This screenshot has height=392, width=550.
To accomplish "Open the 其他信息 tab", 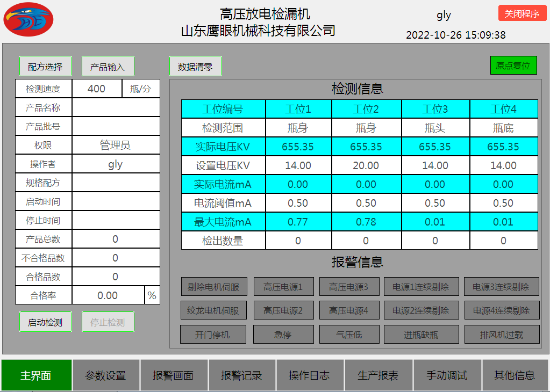I will tap(515, 375).
